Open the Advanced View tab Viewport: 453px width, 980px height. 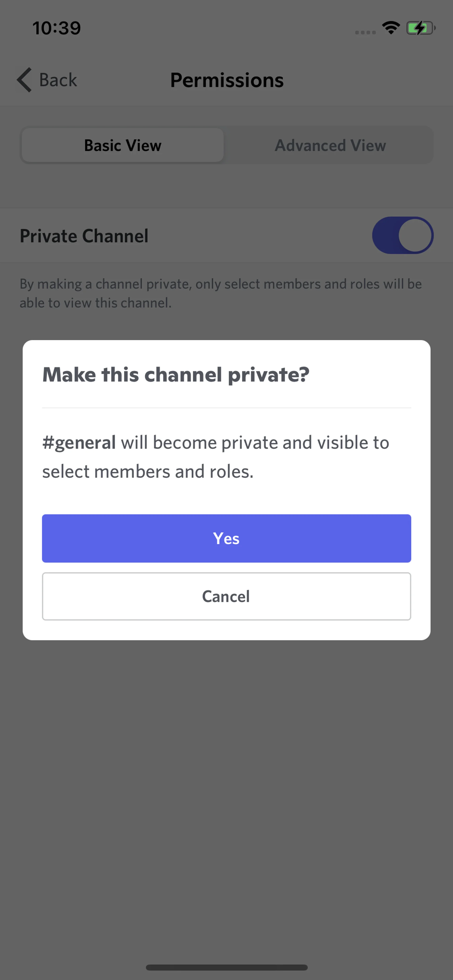330,145
